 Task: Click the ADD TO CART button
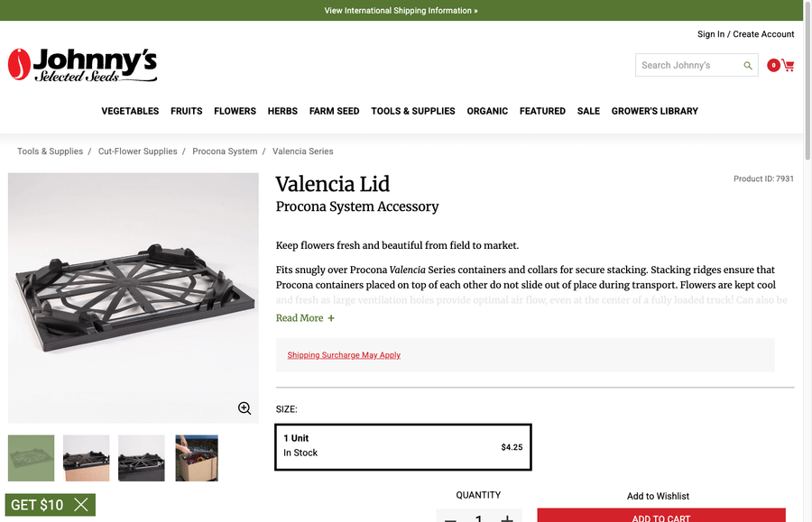click(661, 517)
